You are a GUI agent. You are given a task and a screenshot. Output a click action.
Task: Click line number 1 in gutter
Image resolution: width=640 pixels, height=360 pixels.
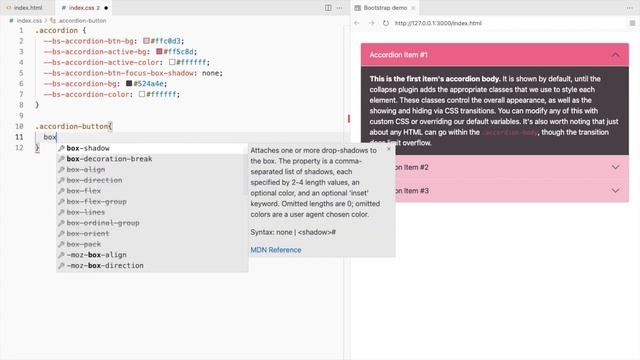(x=21, y=30)
